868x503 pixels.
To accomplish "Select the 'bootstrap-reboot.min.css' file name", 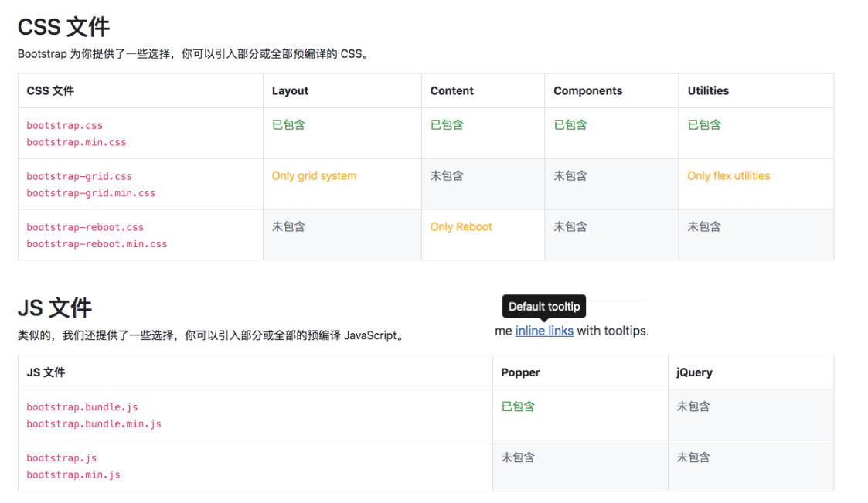I will click(x=97, y=244).
